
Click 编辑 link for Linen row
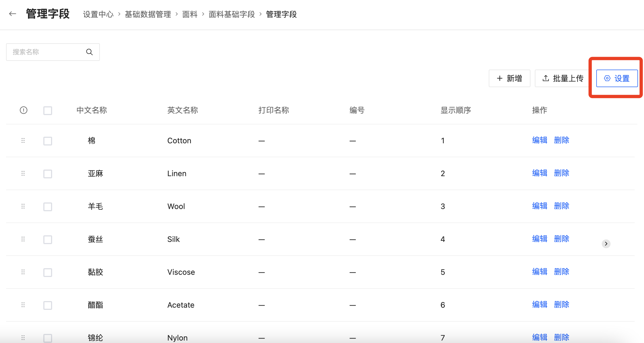(540, 173)
